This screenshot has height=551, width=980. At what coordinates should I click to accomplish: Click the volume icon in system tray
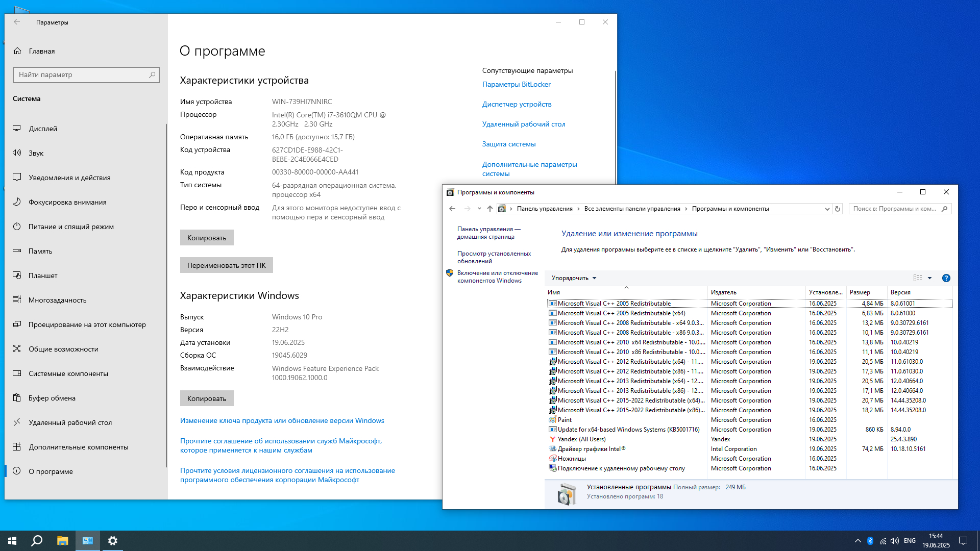point(895,541)
